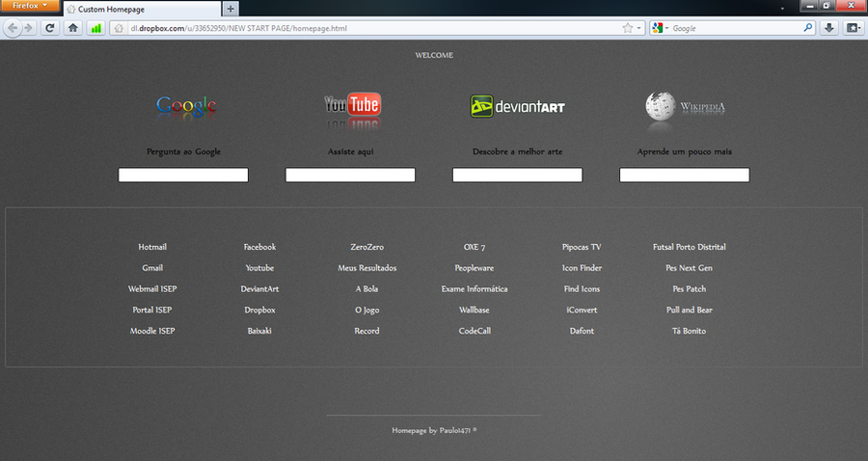868x461 pixels.
Task: Open the search engine selector dropdown
Action: pyautogui.click(x=661, y=28)
